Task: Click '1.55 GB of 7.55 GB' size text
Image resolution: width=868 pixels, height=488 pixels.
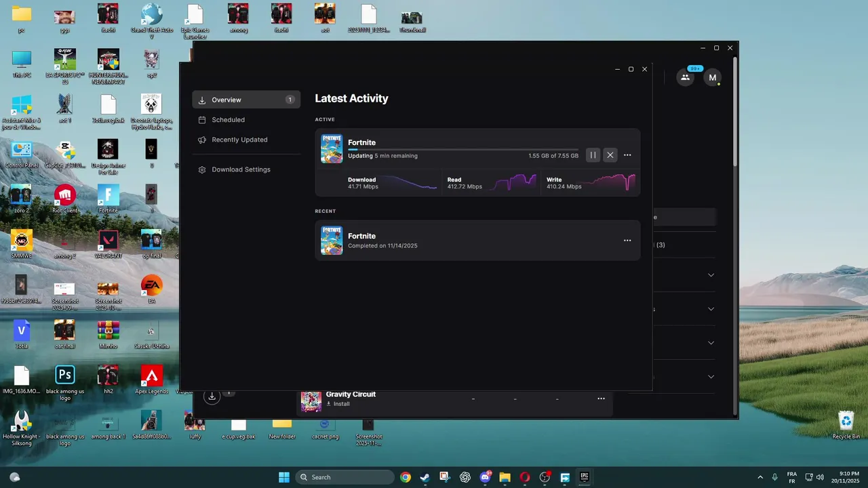Action: pyautogui.click(x=553, y=156)
